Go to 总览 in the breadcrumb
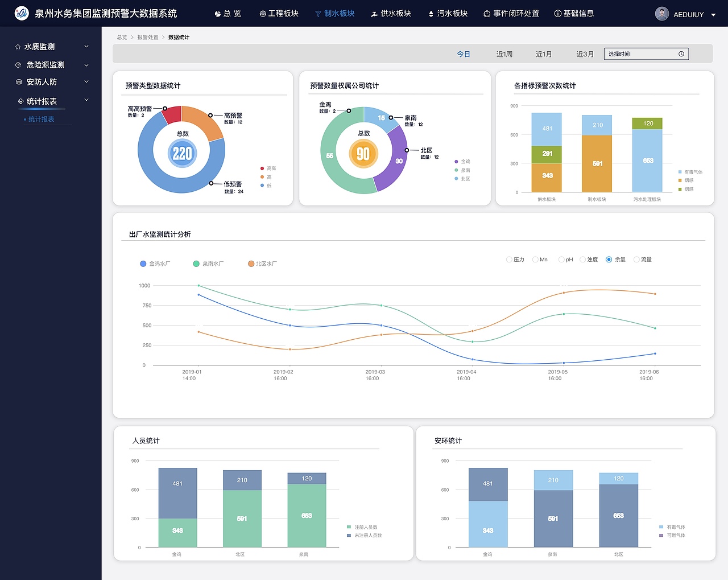This screenshot has height=580, width=728. 122,37
